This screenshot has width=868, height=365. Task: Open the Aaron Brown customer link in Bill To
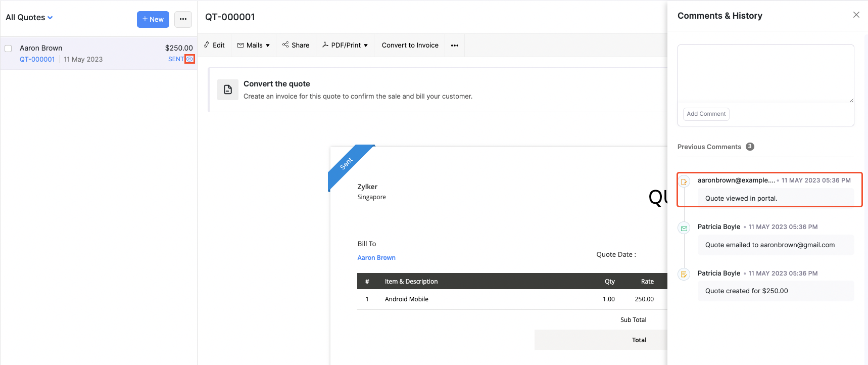tap(376, 258)
